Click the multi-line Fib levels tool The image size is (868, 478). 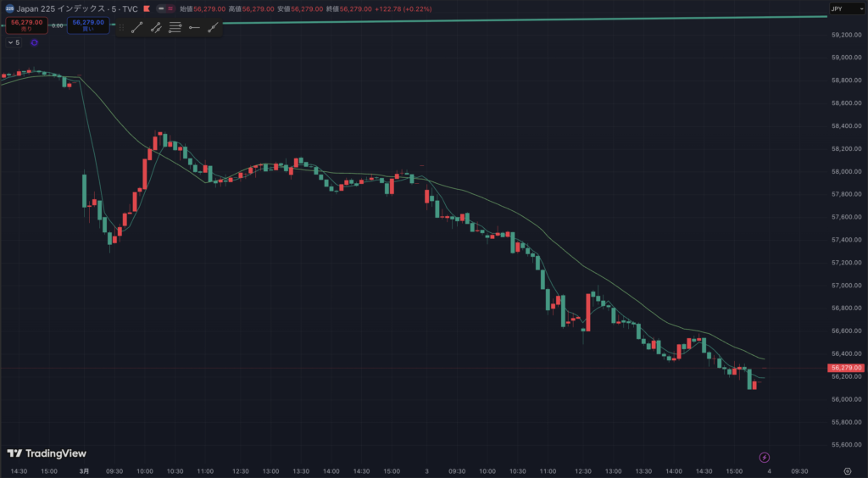tap(175, 27)
